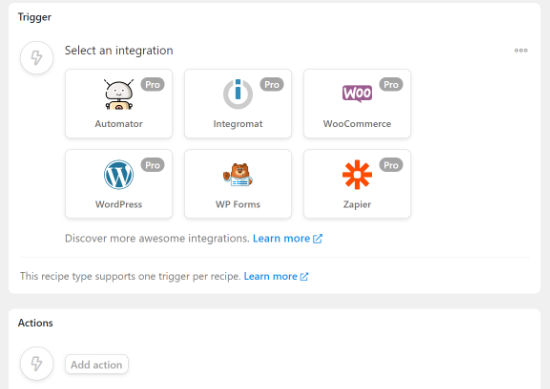Click the Pro badge on Zapier

coord(391,165)
